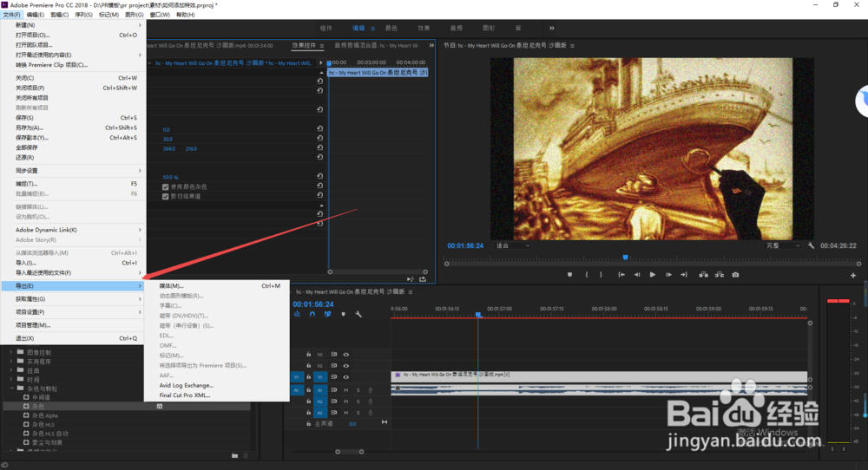This screenshot has width=868, height=470.
Task: Hide video track V3 with eye icon
Action: pyautogui.click(x=346, y=355)
